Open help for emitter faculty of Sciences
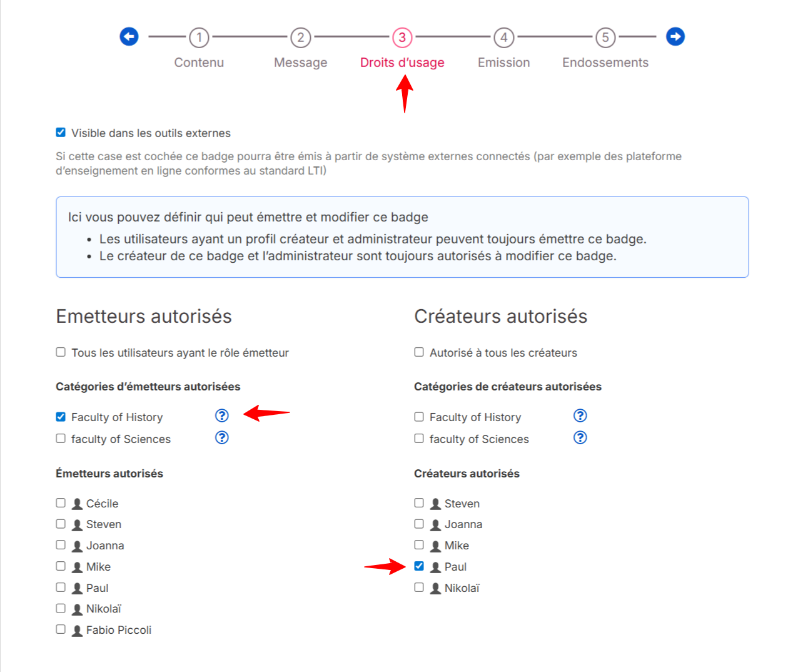Viewport: 798px width, 672px height. (x=222, y=438)
